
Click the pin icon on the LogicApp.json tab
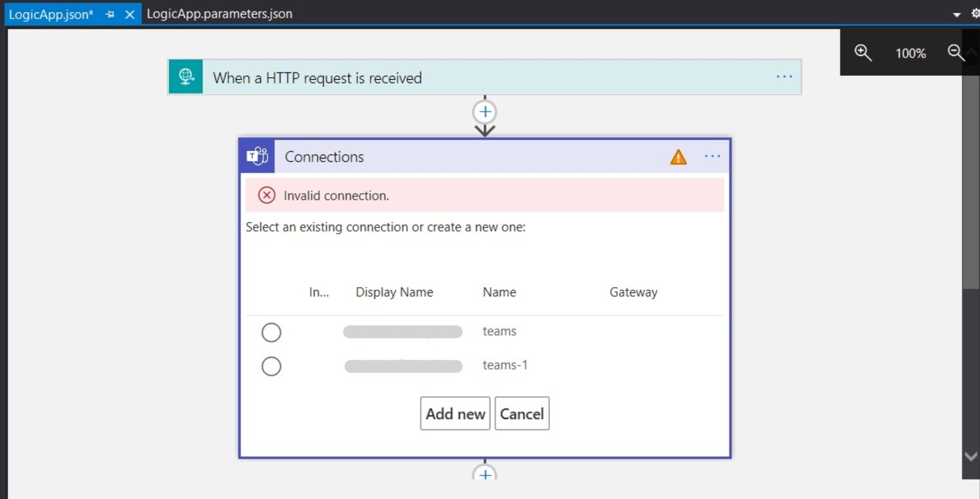[x=110, y=14]
